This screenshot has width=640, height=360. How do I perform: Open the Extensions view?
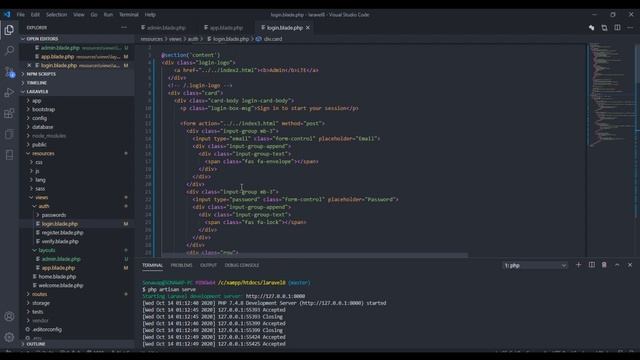[x=9, y=113]
